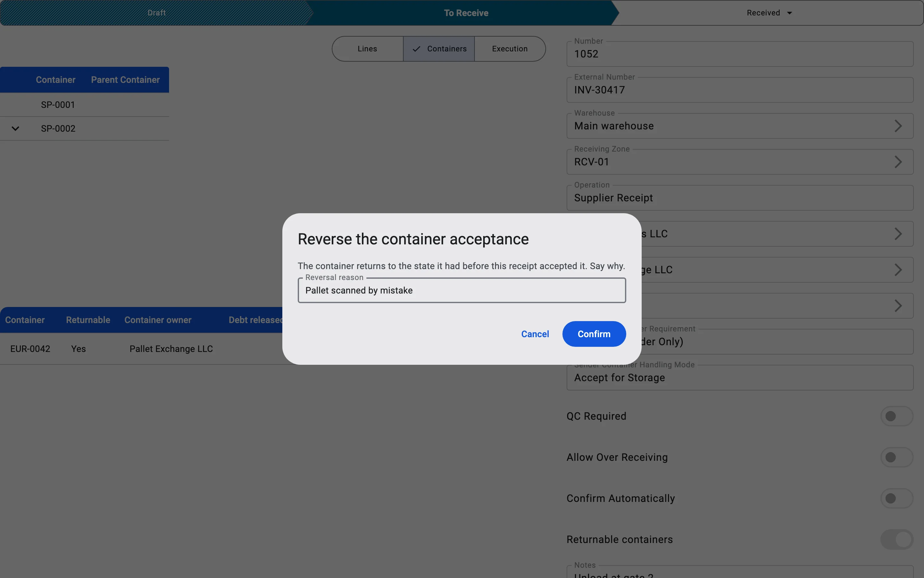Image resolution: width=924 pixels, height=578 pixels.
Task: Select the SP-0001 container row
Action: coord(84,105)
